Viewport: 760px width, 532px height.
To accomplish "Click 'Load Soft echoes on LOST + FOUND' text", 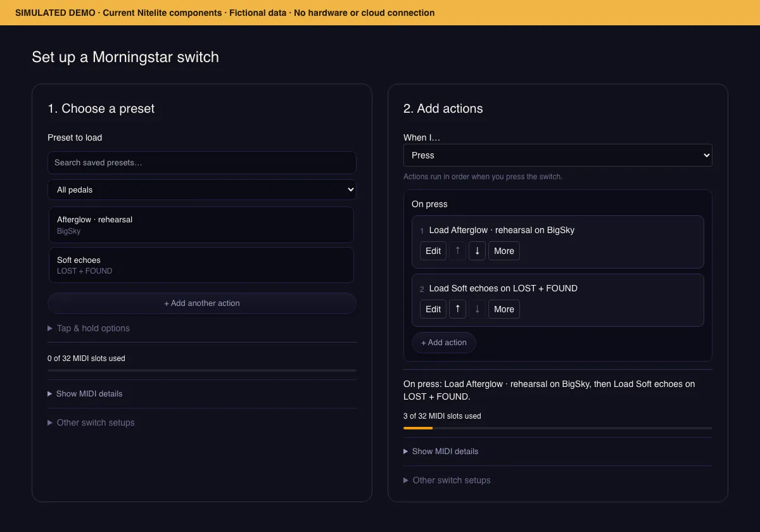I will [x=503, y=288].
